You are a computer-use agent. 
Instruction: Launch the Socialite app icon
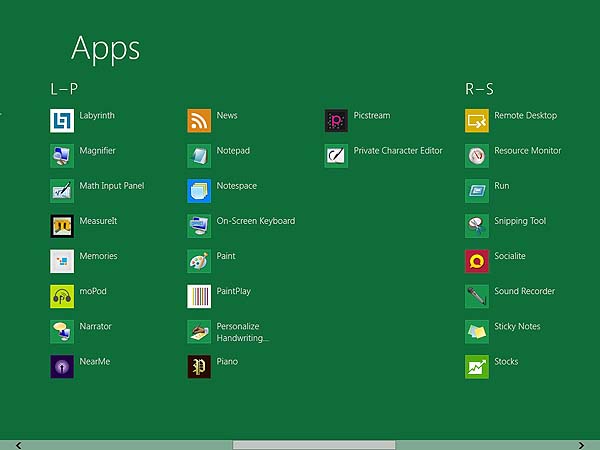click(477, 261)
